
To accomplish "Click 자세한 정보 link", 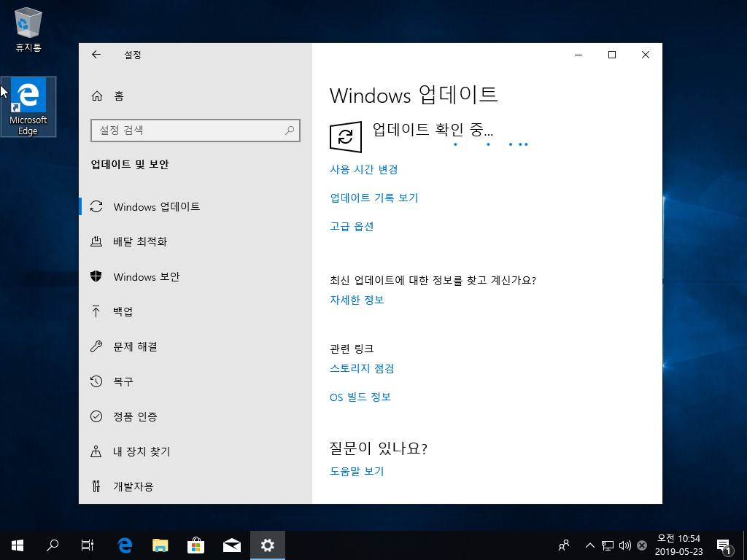I will pyautogui.click(x=357, y=300).
